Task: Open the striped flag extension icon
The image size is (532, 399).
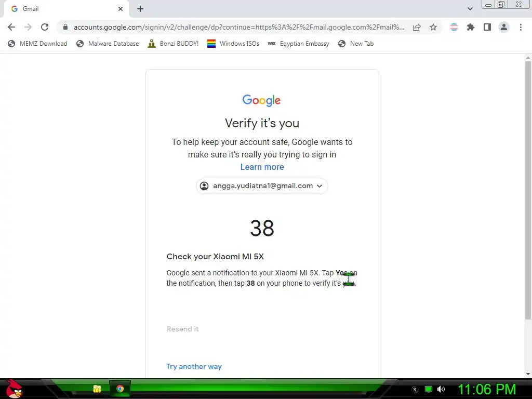Action: [x=454, y=27]
